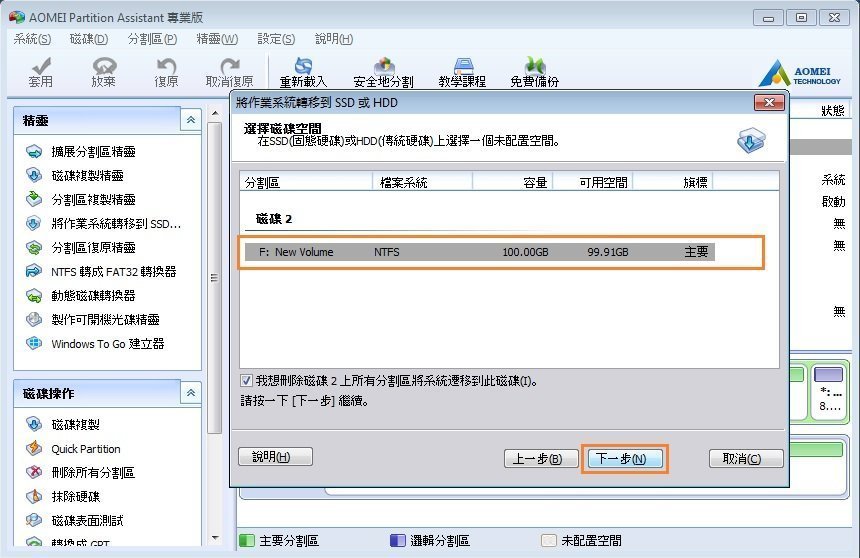Click the 狀態 column header behind dialog
860x558 pixels.
point(833,110)
